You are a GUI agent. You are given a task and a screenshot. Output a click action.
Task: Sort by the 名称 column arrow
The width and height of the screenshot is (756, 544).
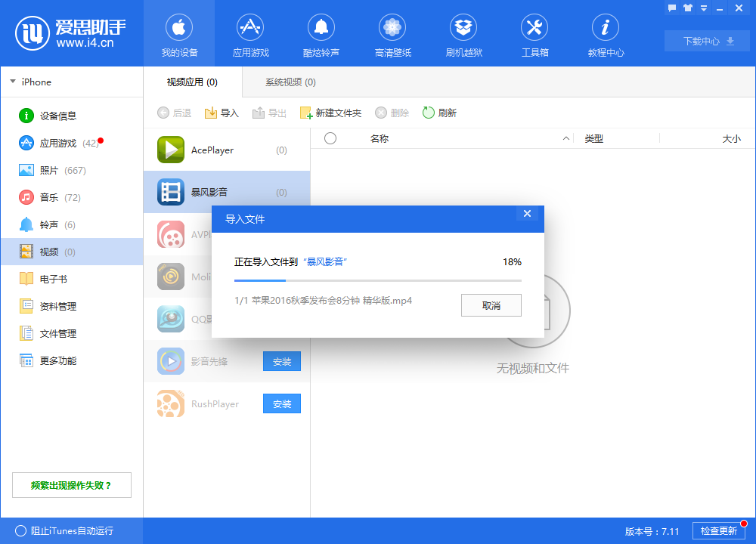tap(566, 139)
